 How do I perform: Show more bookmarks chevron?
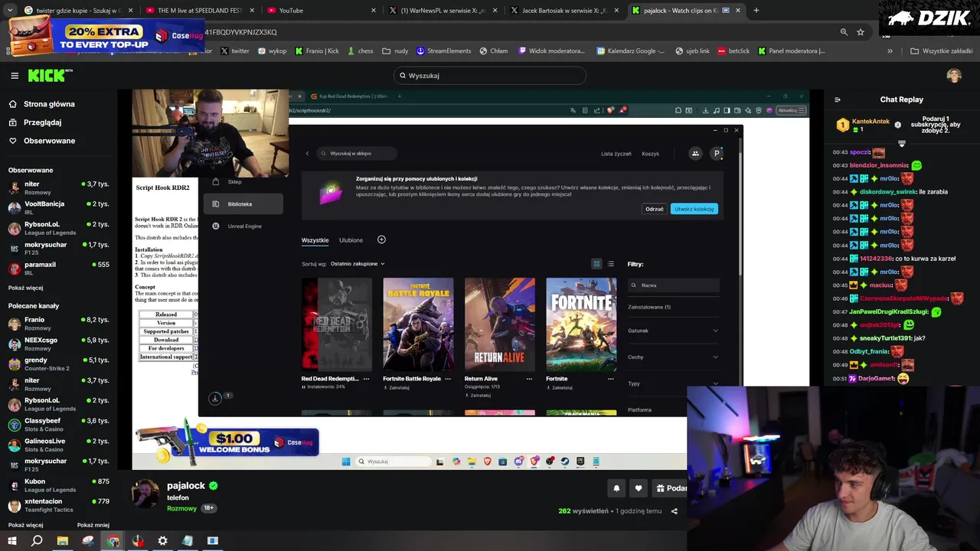[x=890, y=51]
